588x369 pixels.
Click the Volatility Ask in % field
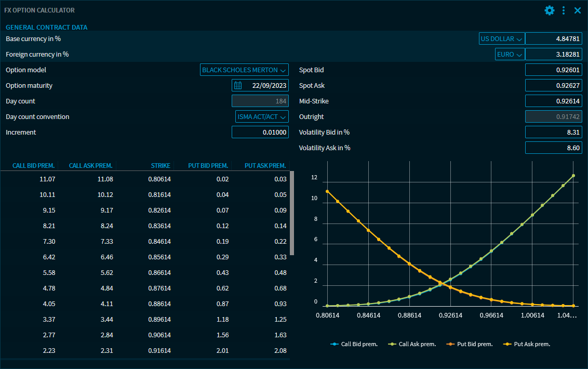point(553,148)
